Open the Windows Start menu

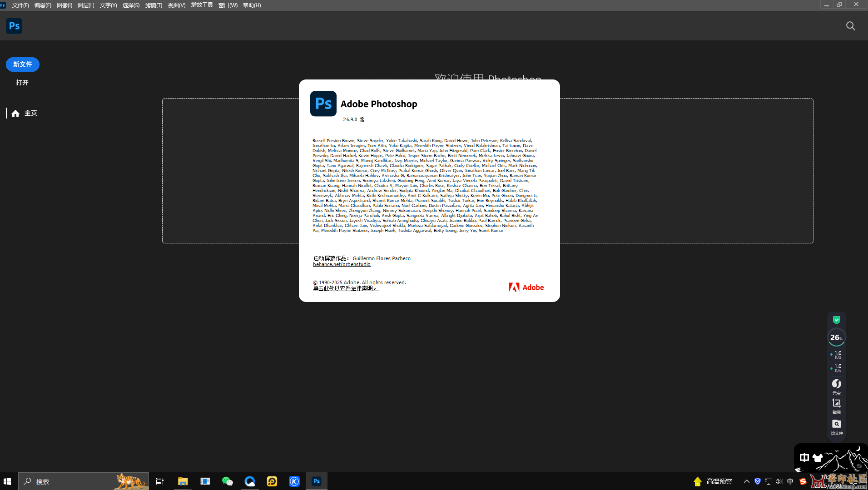(7, 481)
